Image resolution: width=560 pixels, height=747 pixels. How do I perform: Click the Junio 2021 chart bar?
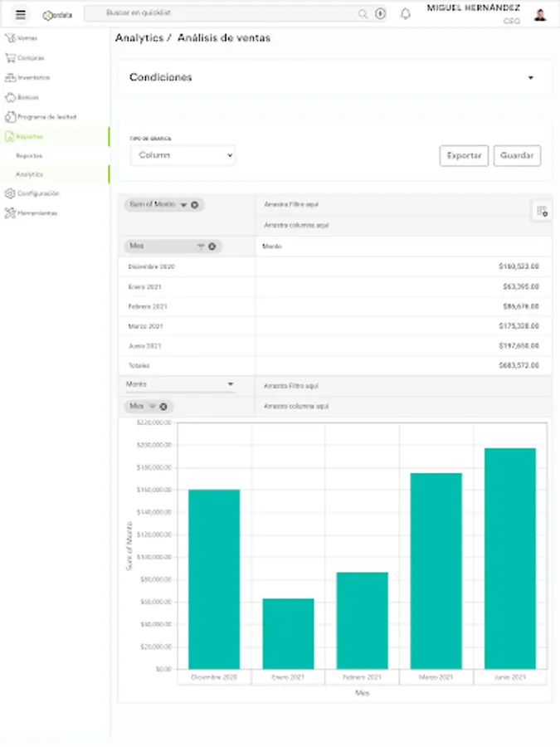click(510, 559)
